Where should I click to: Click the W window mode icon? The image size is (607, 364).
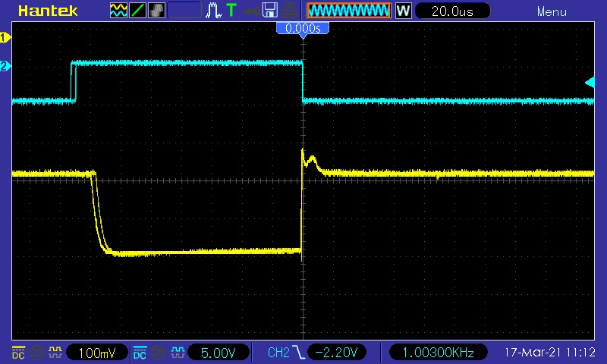403,11
